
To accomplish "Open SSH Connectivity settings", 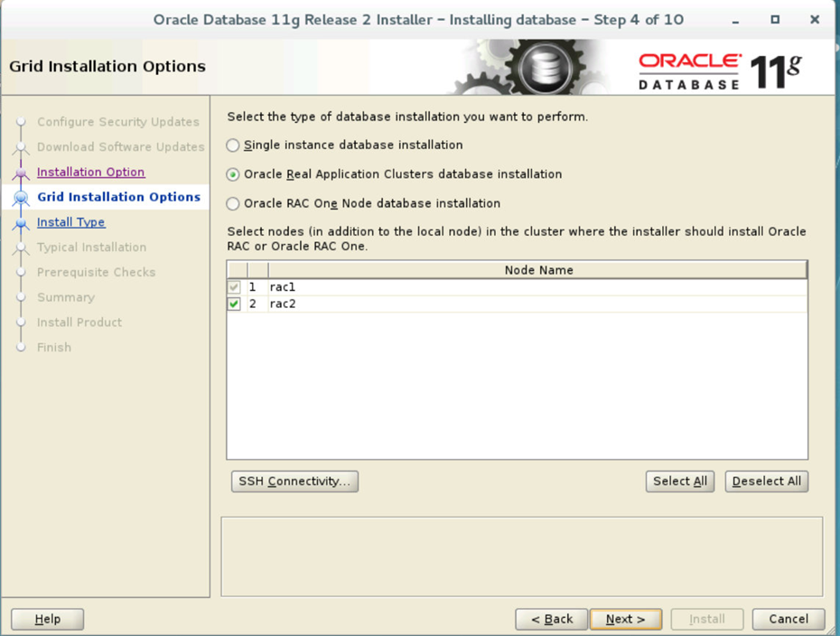I will tap(294, 482).
